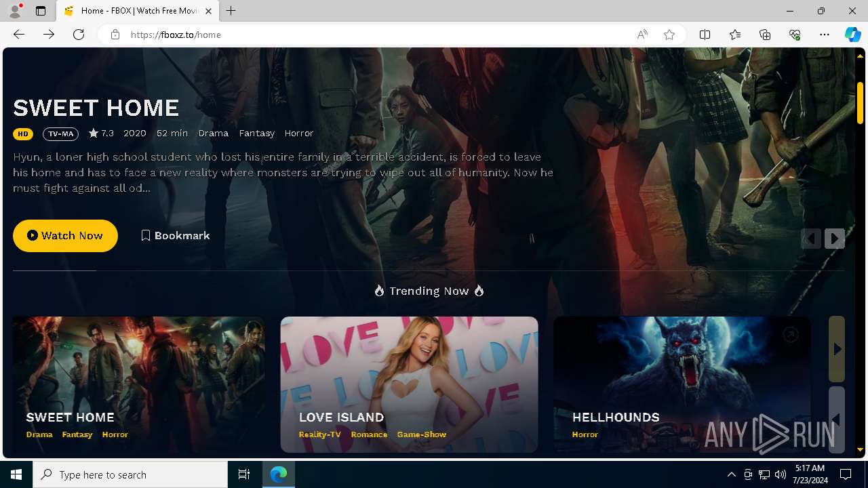The width and height of the screenshot is (868, 488).
Task: Show hidden system tray icons
Action: (731, 474)
